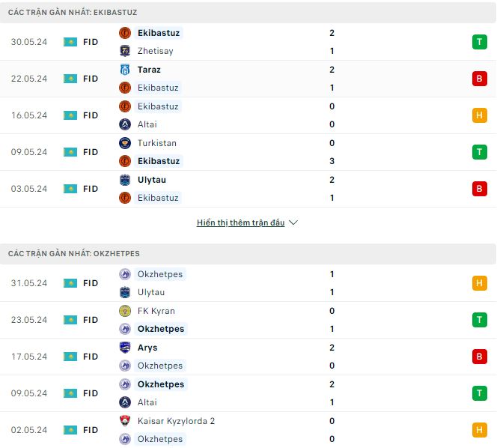
Task: Click the red B badge for Taraz match
Action: (479, 79)
